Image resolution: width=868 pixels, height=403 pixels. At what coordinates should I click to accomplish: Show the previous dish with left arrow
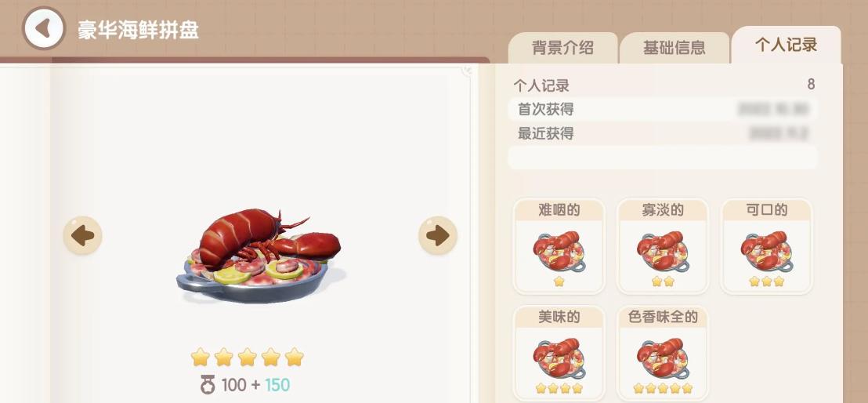82,235
